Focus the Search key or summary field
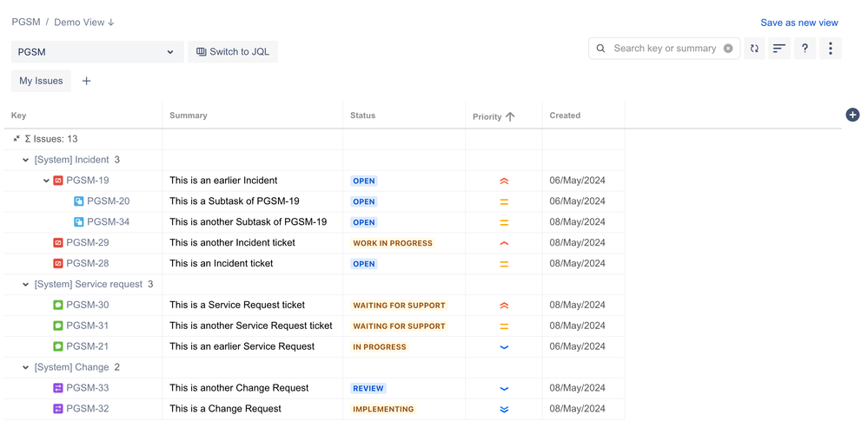Screen dimensions: 868x428 pyautogui.click(x=665, y=49)
